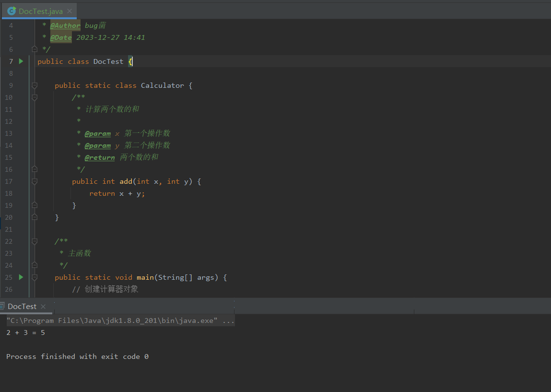Click line number 8 in gutter
This screenshot has height=392, width=551.
[11, 73]
